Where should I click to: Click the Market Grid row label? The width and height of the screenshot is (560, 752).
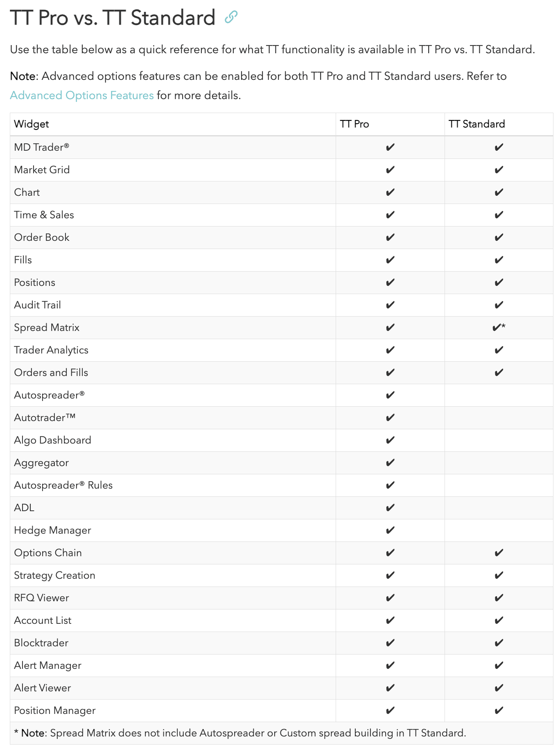pyautogui.click(x=42, y=170)
